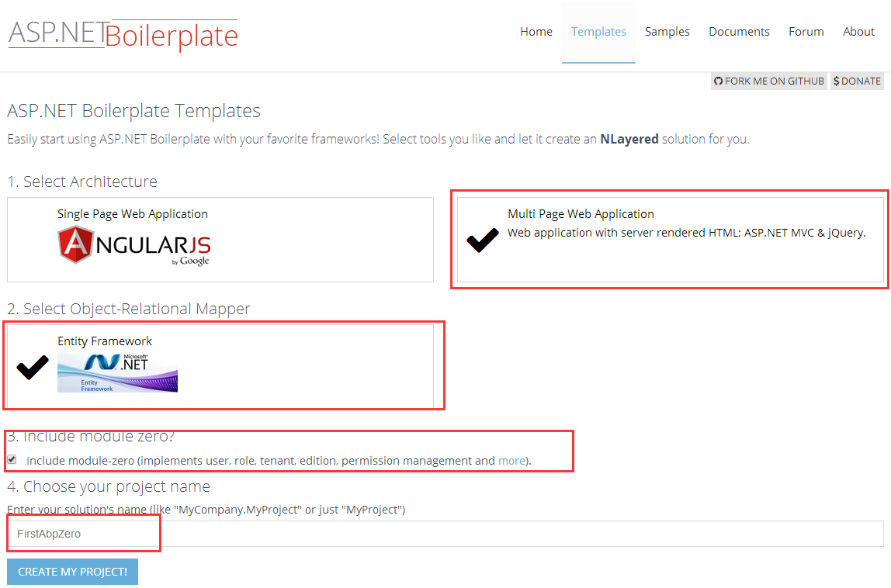Toggle the Include module-zero checkbox
This screenshot has height=588, width=891.
(x=12, y=459)
